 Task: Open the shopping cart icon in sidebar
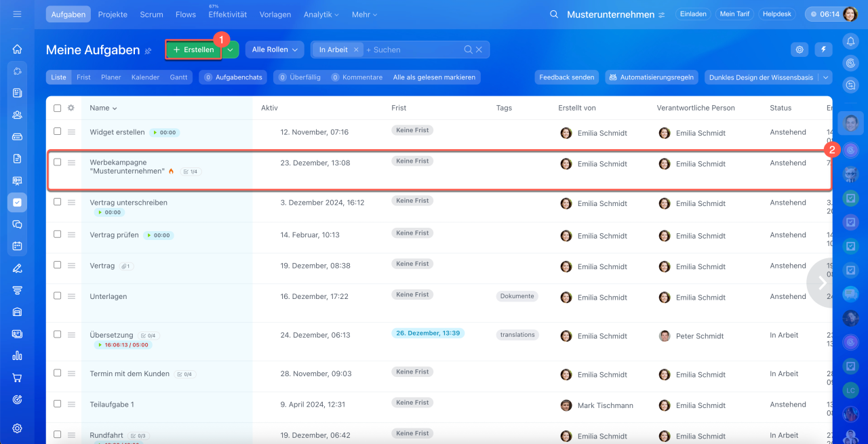(18, 378)
